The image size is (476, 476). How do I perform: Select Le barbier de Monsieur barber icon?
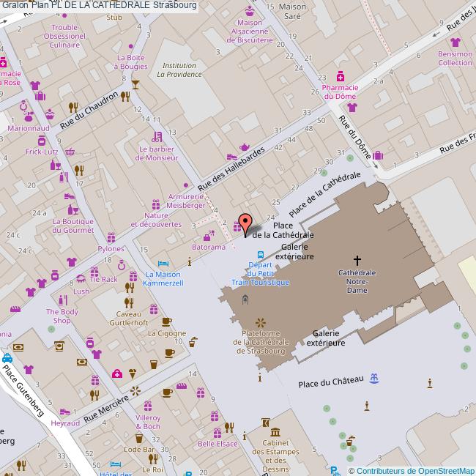click(x=158, y=135)
